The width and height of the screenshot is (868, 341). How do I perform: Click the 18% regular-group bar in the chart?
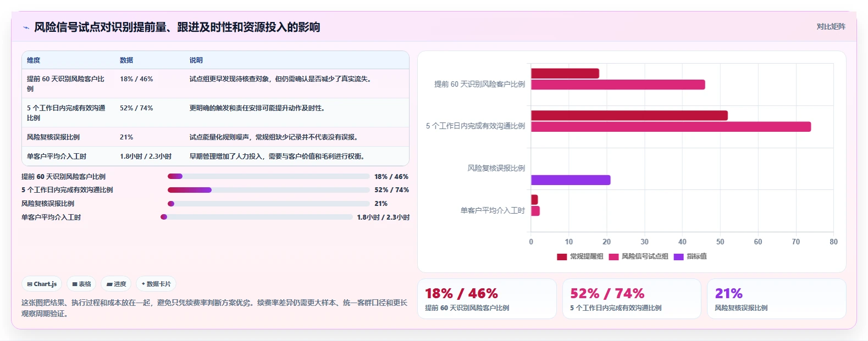tap(565, 74)
